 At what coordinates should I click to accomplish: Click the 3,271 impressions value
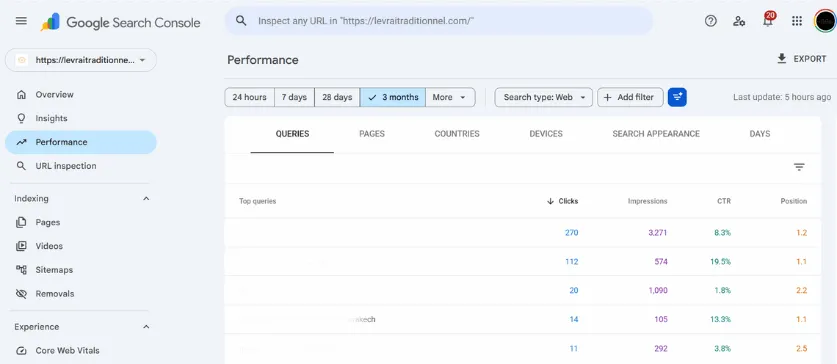coord(658,233)
